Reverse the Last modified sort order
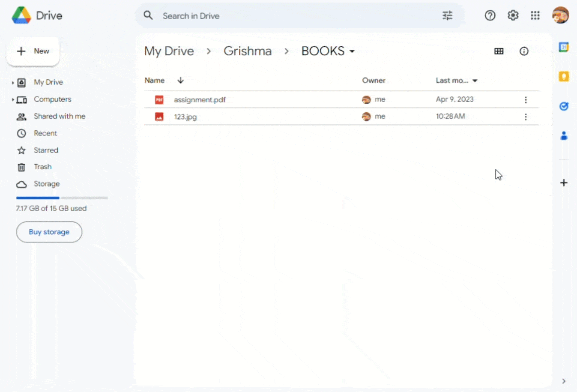Image resolution: width=577 pixels, height=392 pixels. pyautogui.click(x=475, y=80)
